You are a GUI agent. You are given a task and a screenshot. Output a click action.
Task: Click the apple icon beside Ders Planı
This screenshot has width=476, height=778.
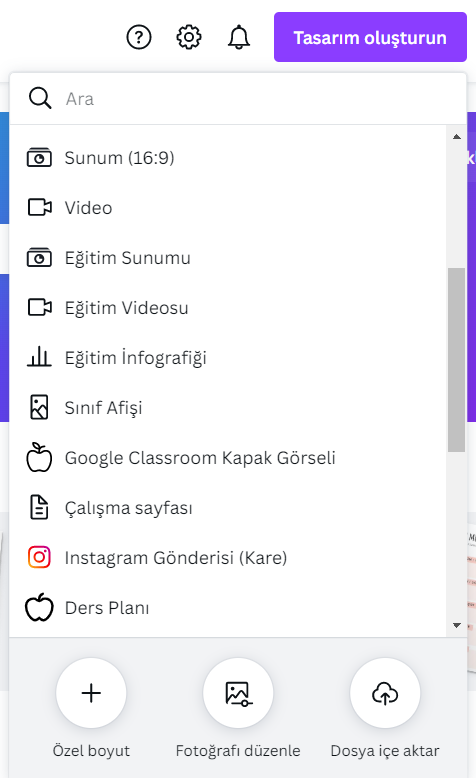pos(39,607)
